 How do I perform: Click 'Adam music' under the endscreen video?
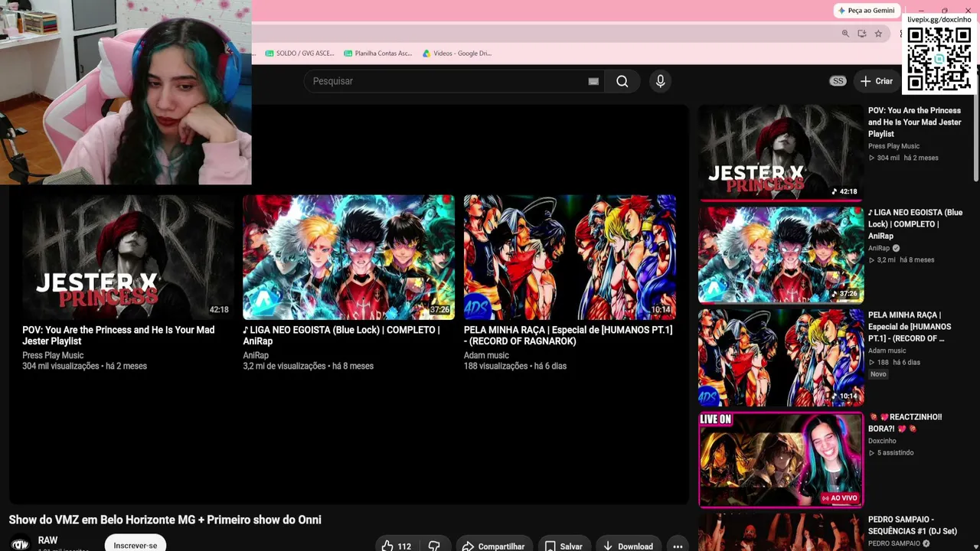[x=486, y=355]
